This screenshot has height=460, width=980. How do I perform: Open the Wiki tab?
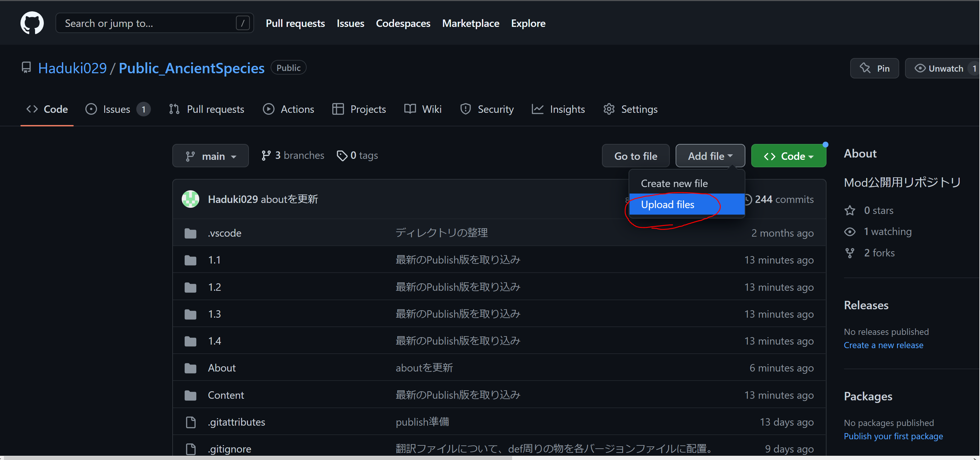(423, 109)
